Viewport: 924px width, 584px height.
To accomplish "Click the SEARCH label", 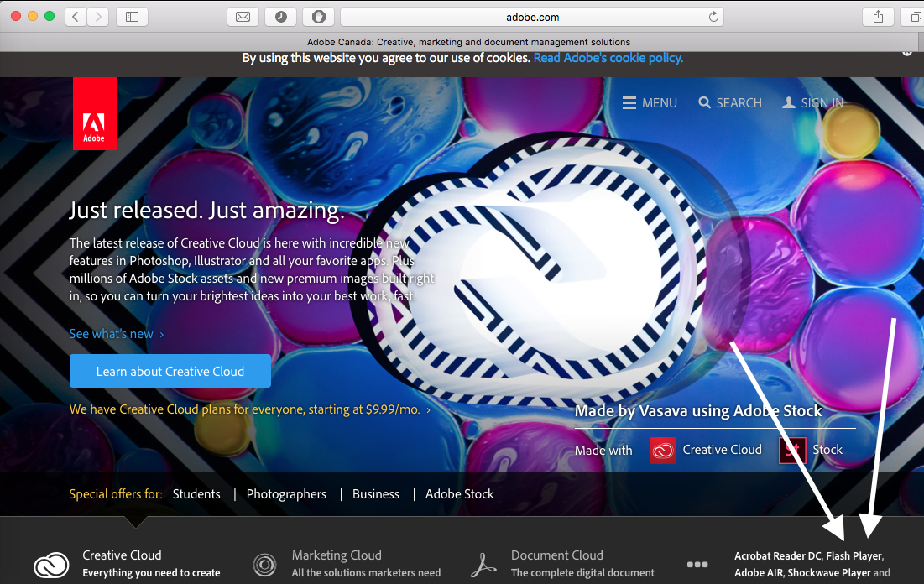I will [739, 103].
